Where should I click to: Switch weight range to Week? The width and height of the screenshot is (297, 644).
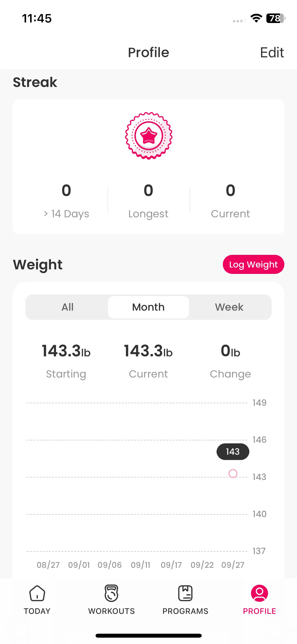[229, 307]
